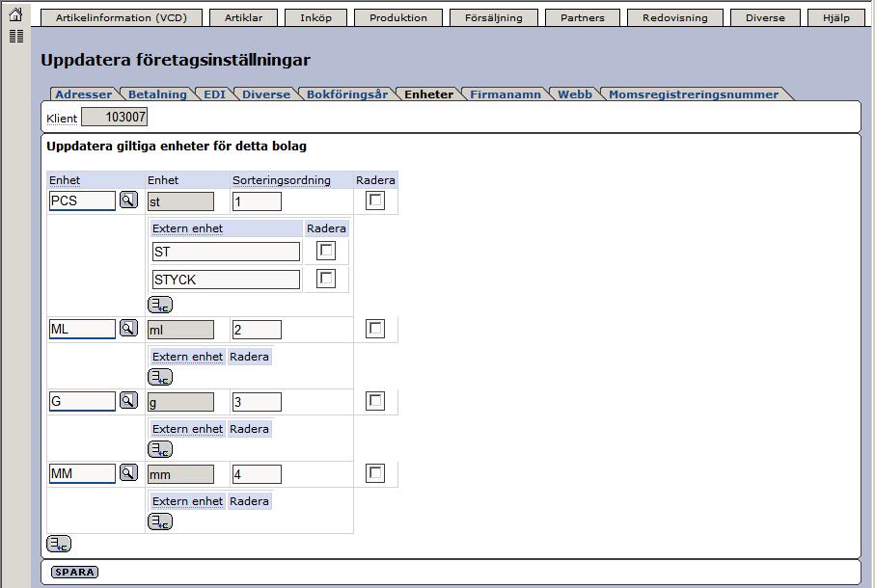The image size is (875, 588).
Task: Add external unit row under PCS
Action: (x=160, y=305)
